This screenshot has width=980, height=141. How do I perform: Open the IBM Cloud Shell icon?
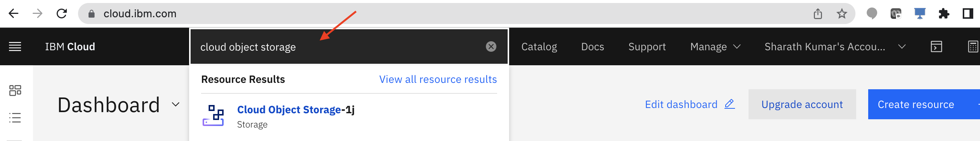(936, 47)
